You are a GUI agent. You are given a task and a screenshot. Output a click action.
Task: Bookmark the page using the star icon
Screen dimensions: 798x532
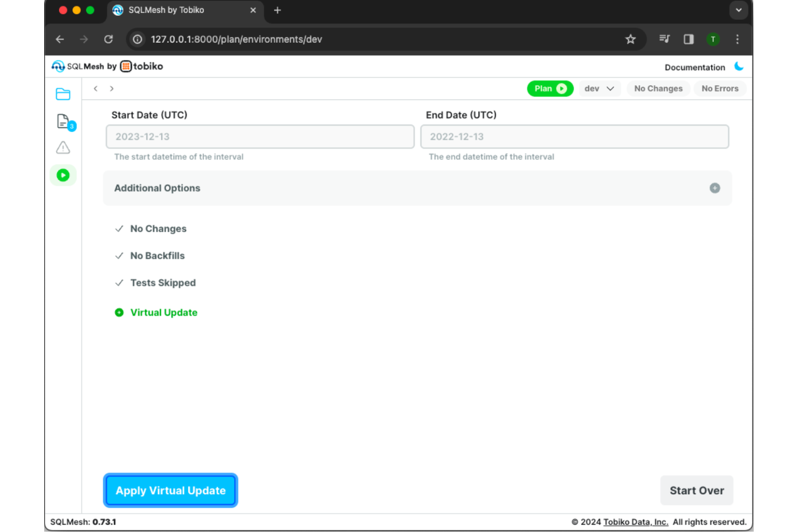[x=630, y=39]
